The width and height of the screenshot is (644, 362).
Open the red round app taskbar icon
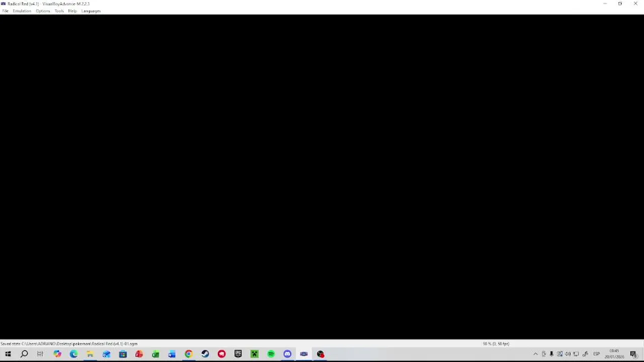[221, 354]
